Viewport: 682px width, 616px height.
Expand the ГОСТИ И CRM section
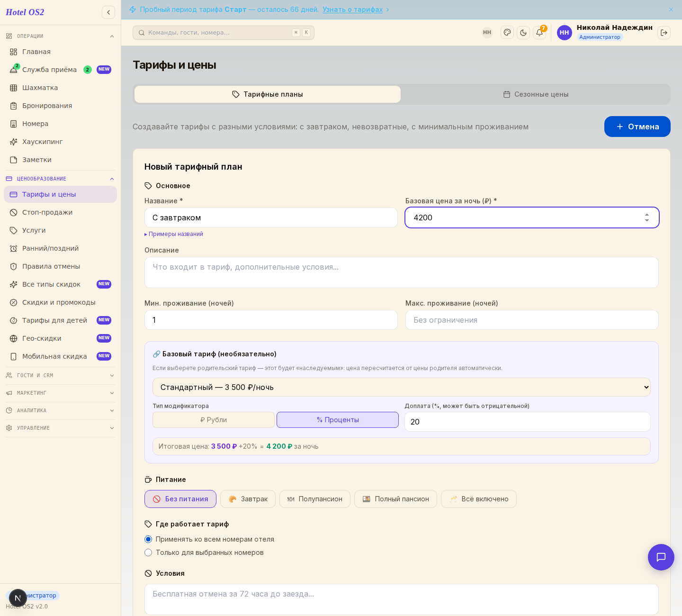[60, 375]
